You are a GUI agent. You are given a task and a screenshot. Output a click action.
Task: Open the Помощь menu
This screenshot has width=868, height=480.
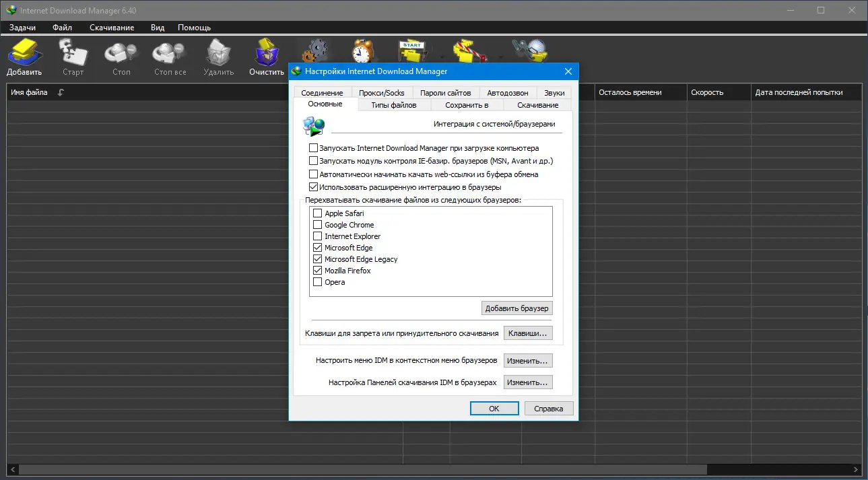point(195,28)
